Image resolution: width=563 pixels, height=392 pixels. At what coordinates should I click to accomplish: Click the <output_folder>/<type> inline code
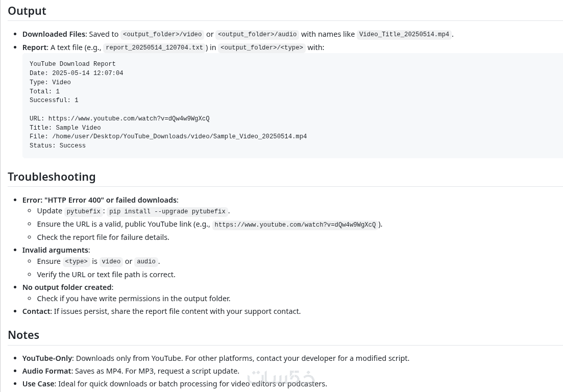click(x=262, y=48)
